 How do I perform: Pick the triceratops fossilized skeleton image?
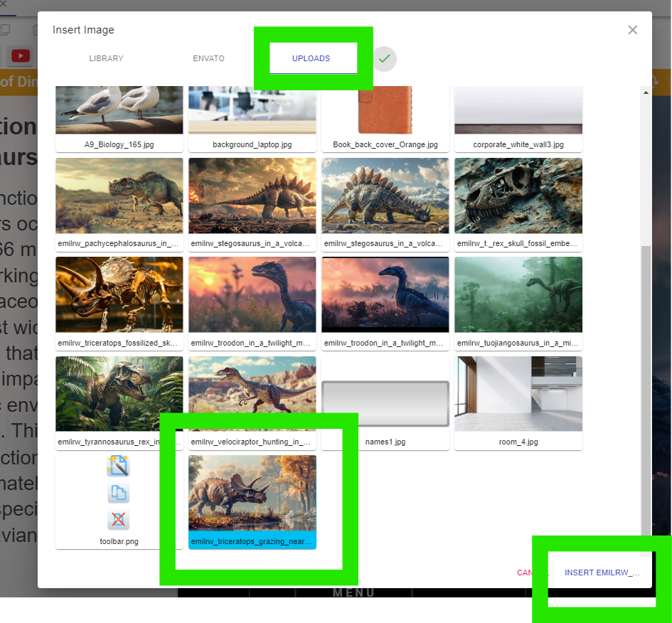point(119,304)
